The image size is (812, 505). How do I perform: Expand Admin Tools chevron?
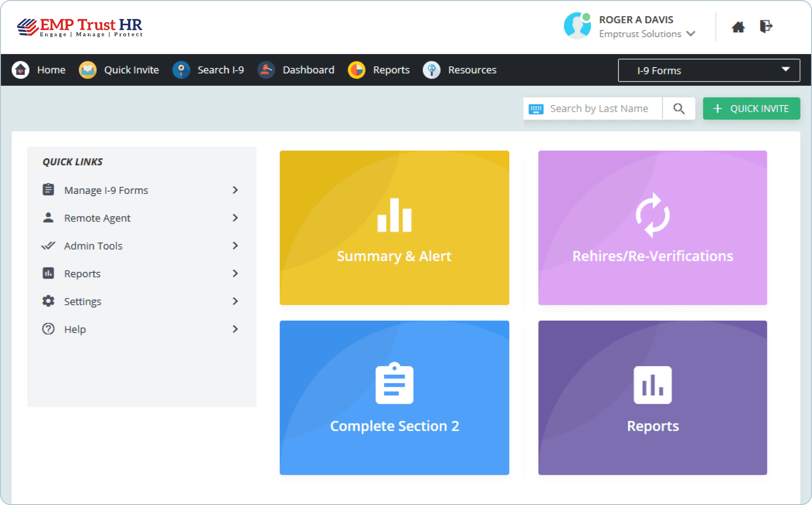(x=235, y=245)
